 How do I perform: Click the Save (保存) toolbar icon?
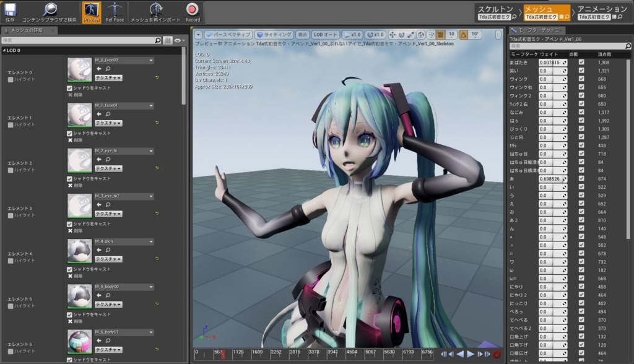(x=10, y=12)
